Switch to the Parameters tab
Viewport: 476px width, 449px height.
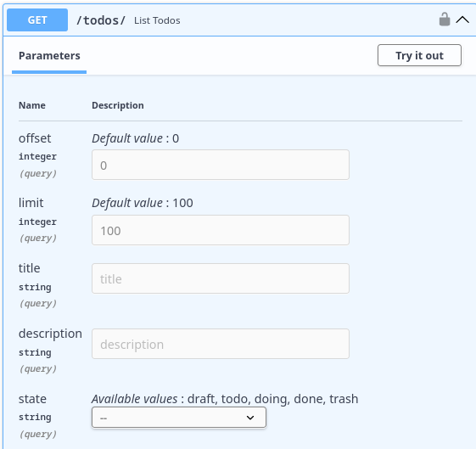[49, 56]
